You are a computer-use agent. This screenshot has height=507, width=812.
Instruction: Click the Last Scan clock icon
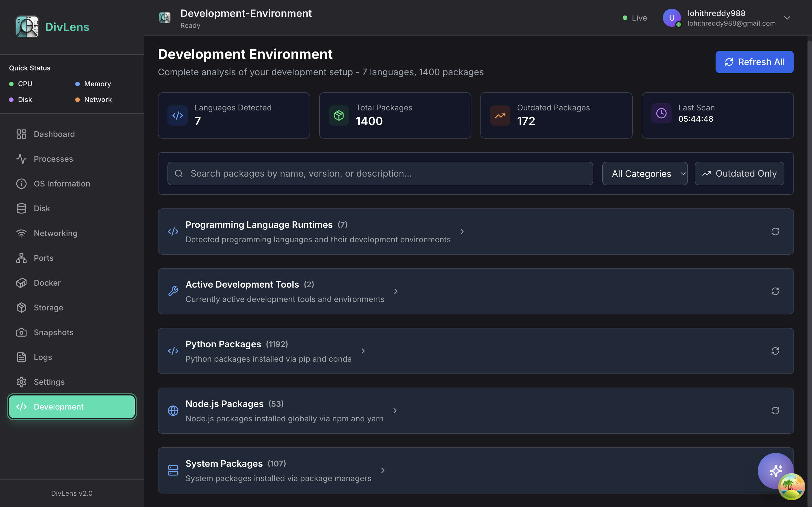(x=661, y=113)
